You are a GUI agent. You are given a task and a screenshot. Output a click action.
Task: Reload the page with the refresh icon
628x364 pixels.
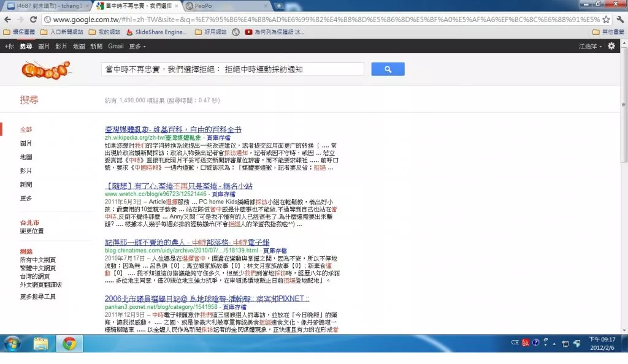pos(33,19)
